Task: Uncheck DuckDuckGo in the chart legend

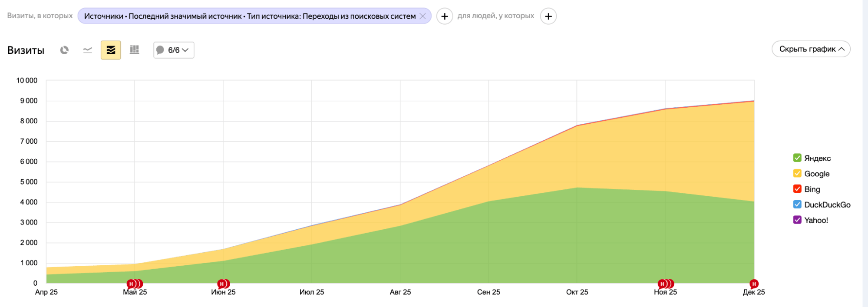Action: point(797,205)
